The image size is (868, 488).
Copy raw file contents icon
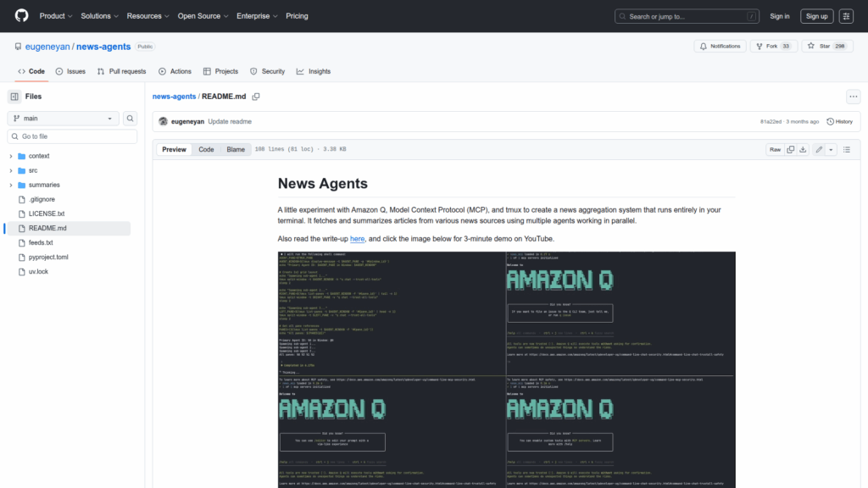coord(791,149)
